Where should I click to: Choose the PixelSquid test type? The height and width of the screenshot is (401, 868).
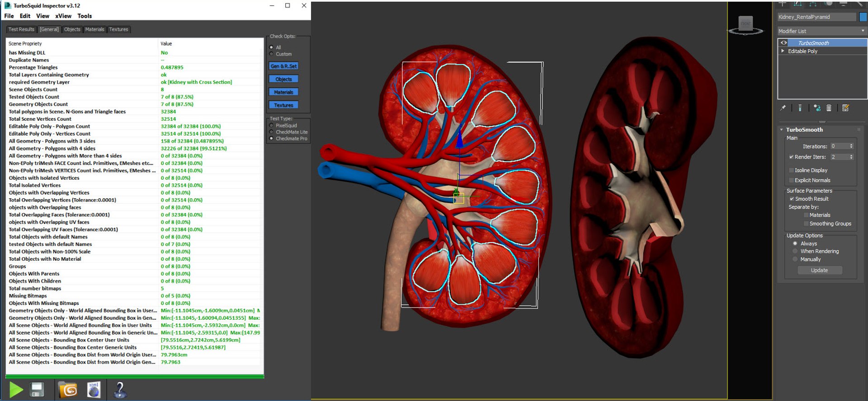click(271, 125)
